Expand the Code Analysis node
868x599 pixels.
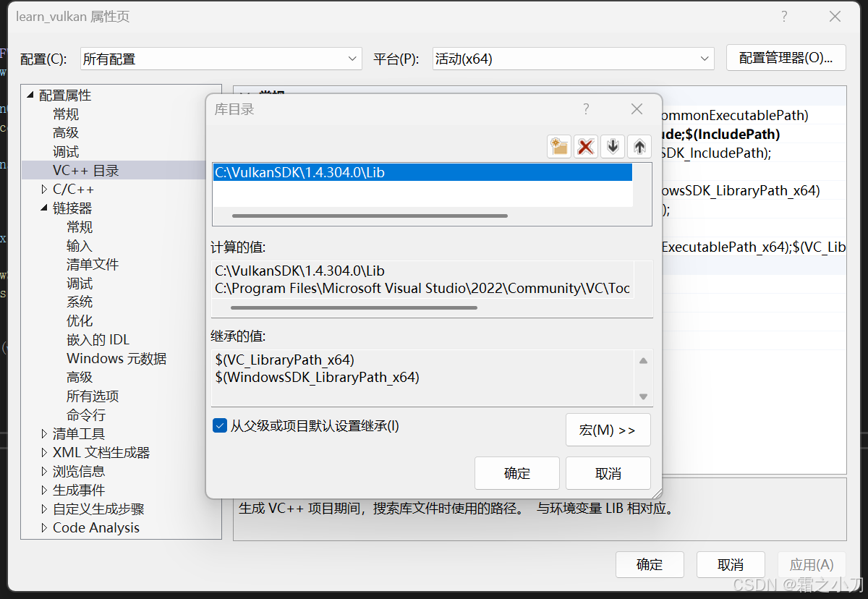43,527
